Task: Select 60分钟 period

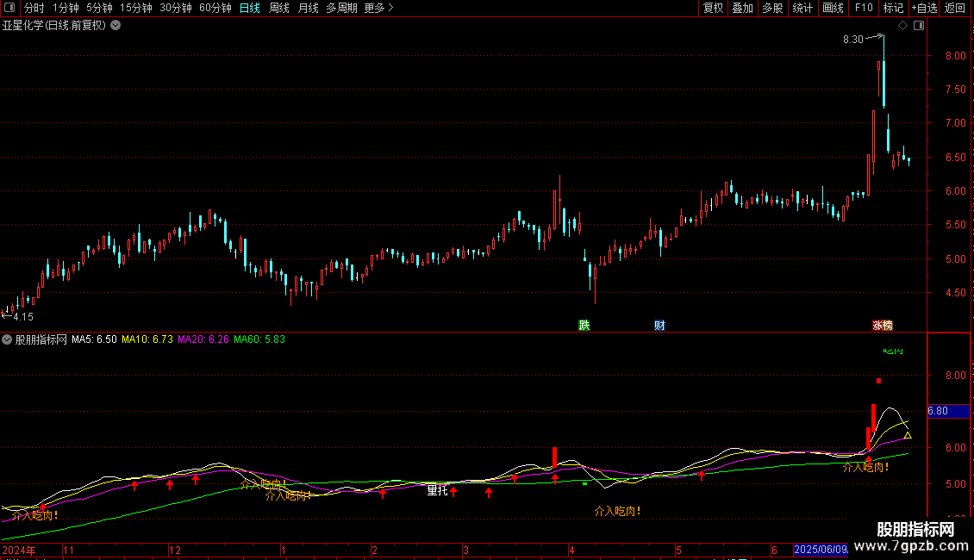Action: 215,8
